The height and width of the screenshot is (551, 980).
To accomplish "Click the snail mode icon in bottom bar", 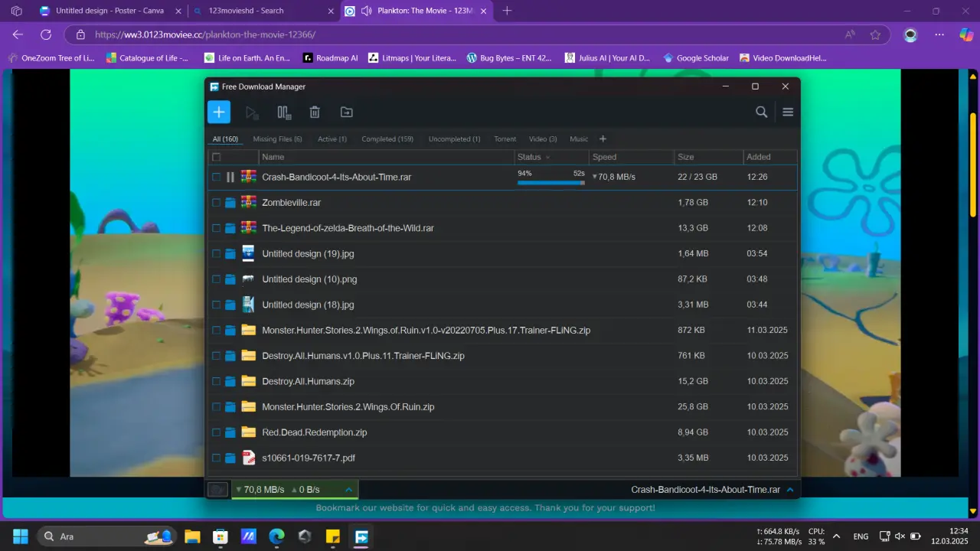I will (217, 489).
